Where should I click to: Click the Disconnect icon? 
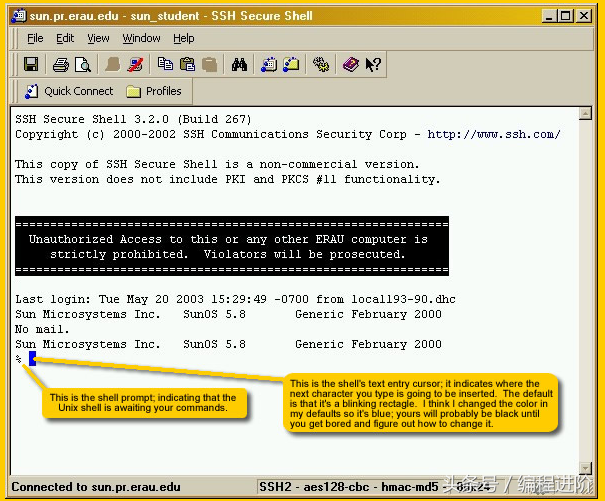tap(135, 64)
